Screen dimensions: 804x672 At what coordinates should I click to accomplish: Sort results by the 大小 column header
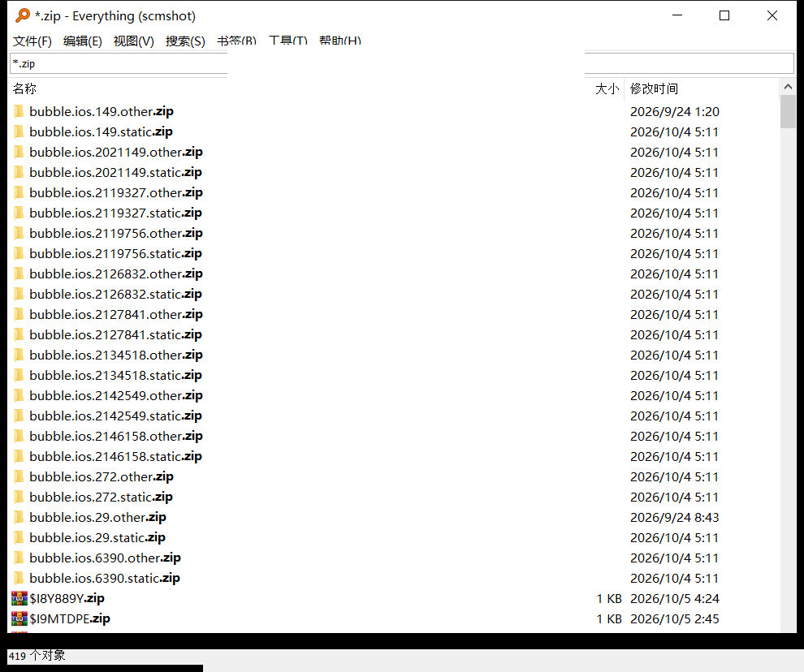click(x=607, y=88)
